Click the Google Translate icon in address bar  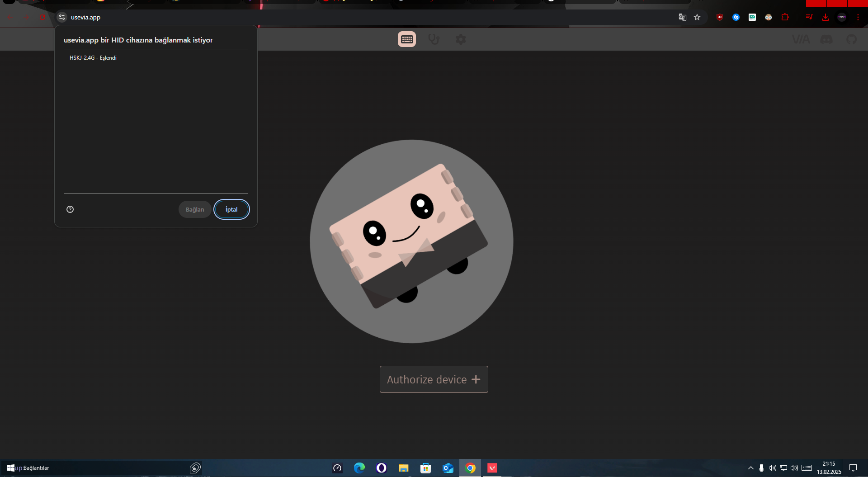(682, 17)
